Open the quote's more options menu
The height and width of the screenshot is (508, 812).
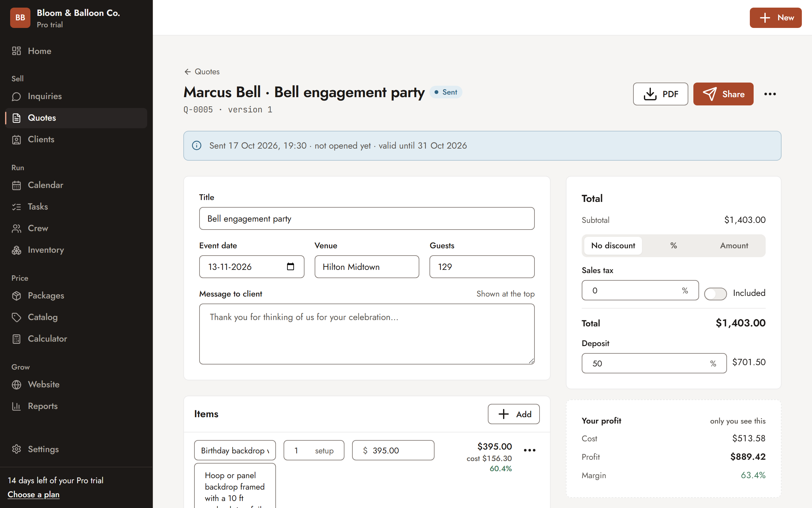(x=770, y=94)
